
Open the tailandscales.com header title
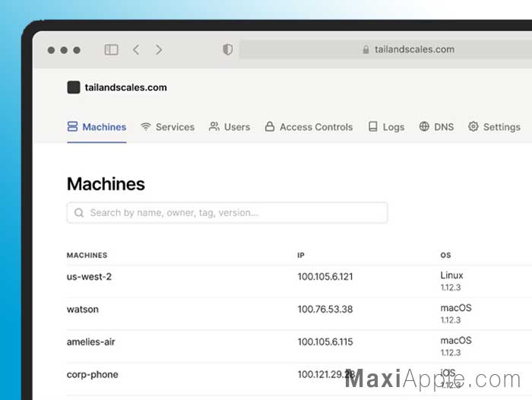click(x=126, y=87)
